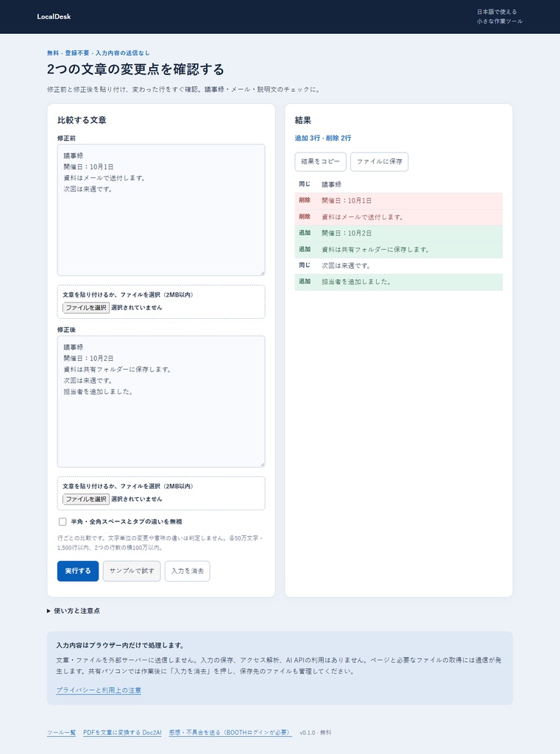The image size is (560, 754).
Task: Click the LocalDesk logo in header
Action: pyautogui.click(x=54, y=17)
